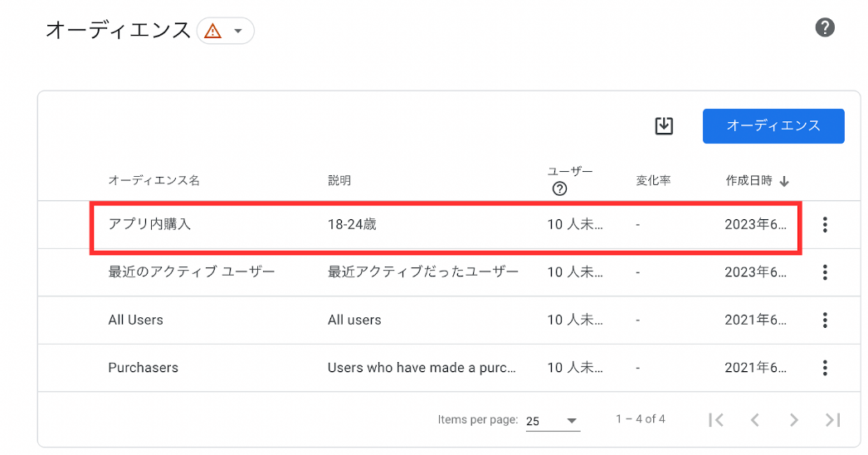Image resolution: width=868 pixels, height=455 pixels.
Task: Click user count in アプリ内購入 row
Action: pyautogui.click(x=575, y=224)
